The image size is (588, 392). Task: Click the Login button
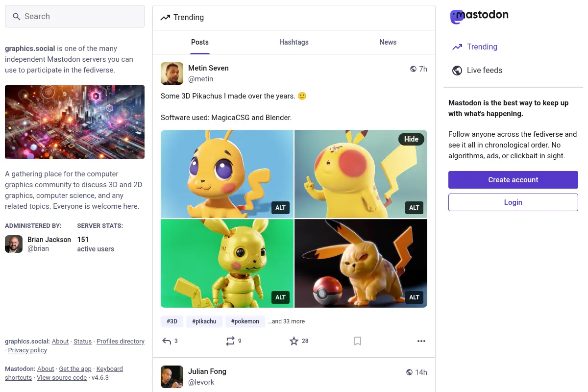pyautogui.click(x=513, y=202)
